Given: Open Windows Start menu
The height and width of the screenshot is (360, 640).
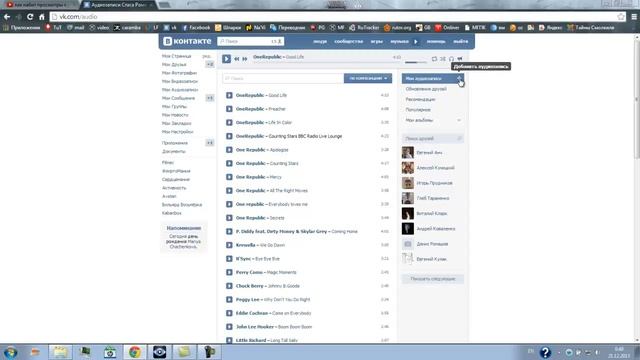Looking at the screenshot, I should (10, 352).
